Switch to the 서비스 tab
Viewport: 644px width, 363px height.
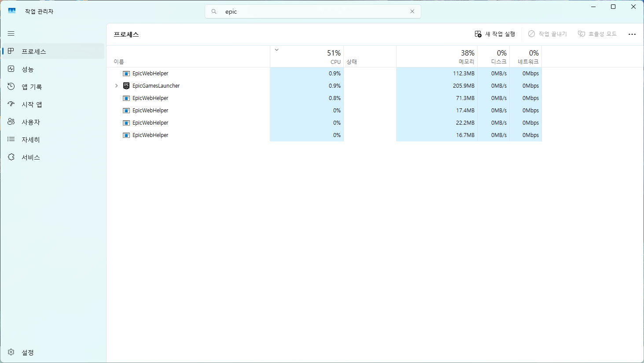click(x=53, y=157)
